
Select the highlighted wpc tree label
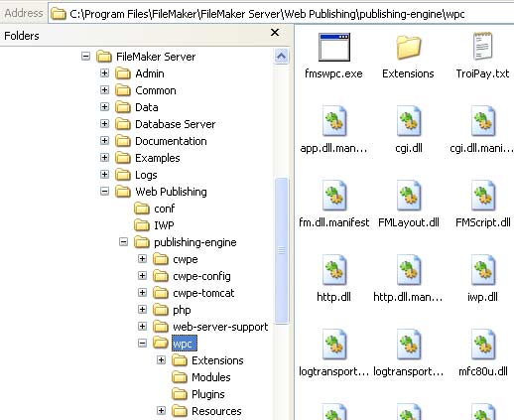[185, 344]
